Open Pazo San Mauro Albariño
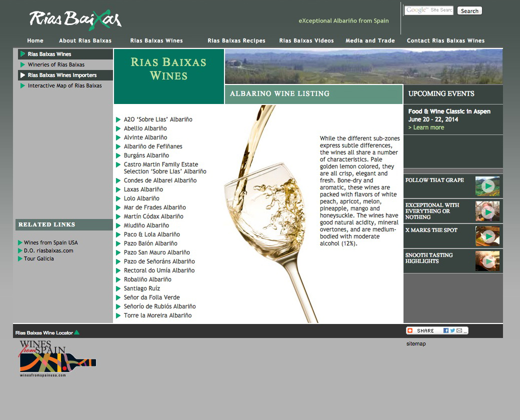 coord(157,252)
